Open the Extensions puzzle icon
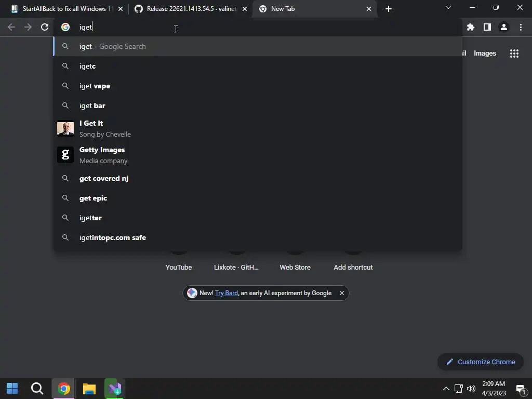532x399 pixels. (470, 27)
